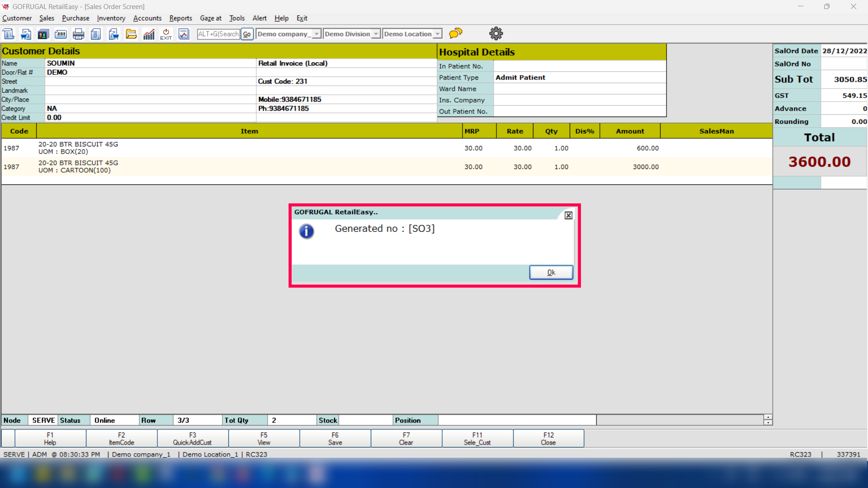The height and width of the screenshot is (488, 868).
Task: Click the status bar stepper up arrow
Action: (768, 417)
